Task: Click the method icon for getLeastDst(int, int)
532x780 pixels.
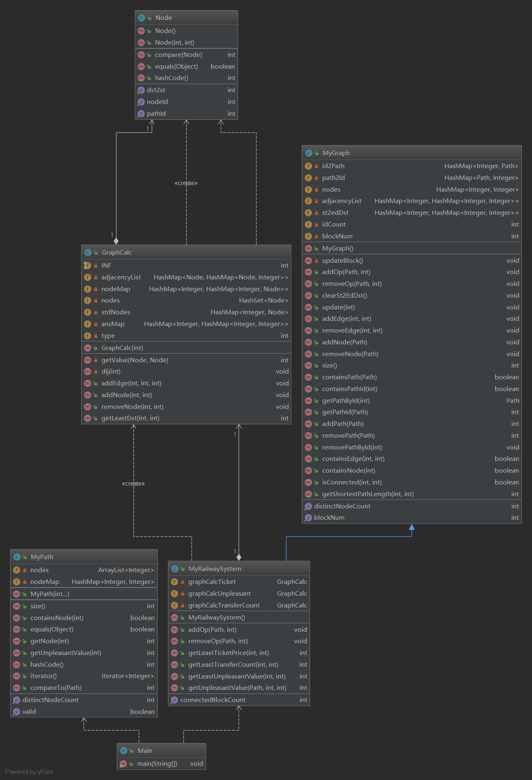Action: click(87, 418)
